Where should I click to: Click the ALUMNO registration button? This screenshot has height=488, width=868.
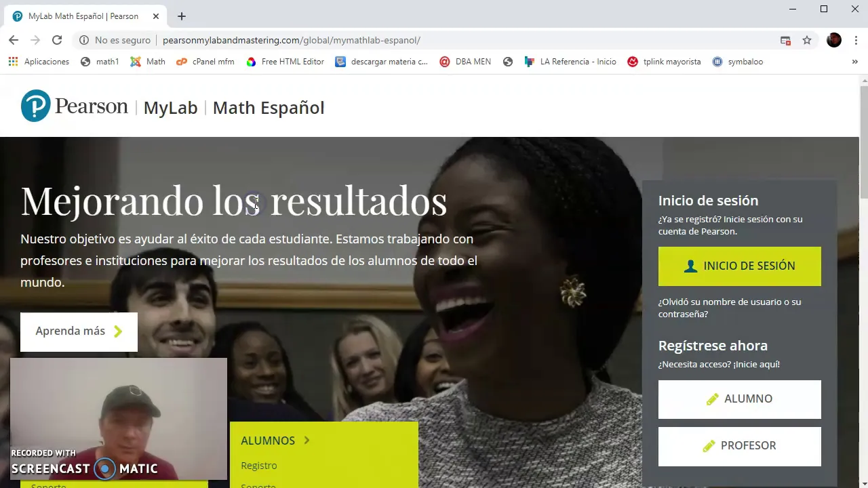739,399
